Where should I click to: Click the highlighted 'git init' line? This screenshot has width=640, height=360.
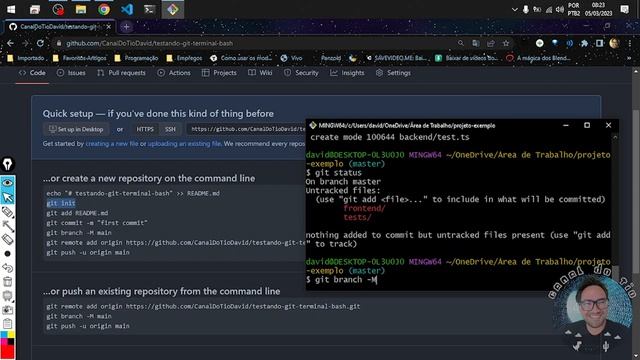pyautogui.click(x=61, y=203)
